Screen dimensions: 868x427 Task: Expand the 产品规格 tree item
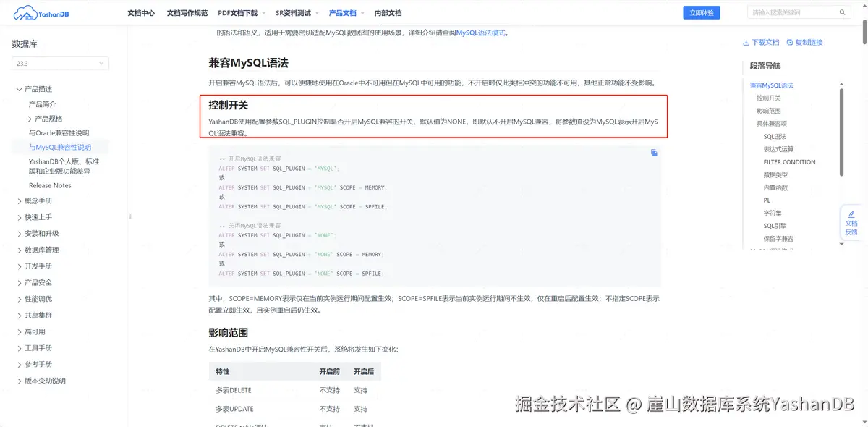pos(30,119)
